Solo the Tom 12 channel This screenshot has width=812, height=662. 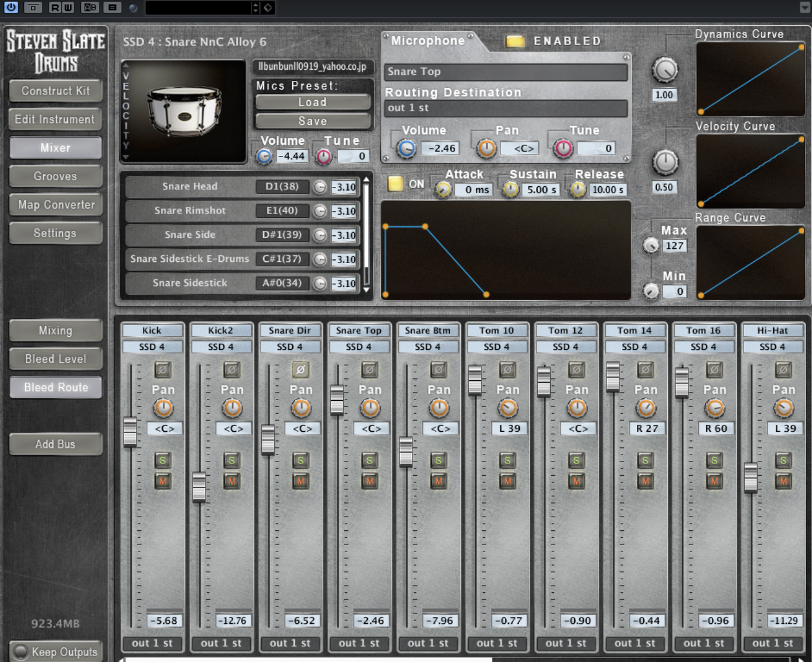(576, 460)
